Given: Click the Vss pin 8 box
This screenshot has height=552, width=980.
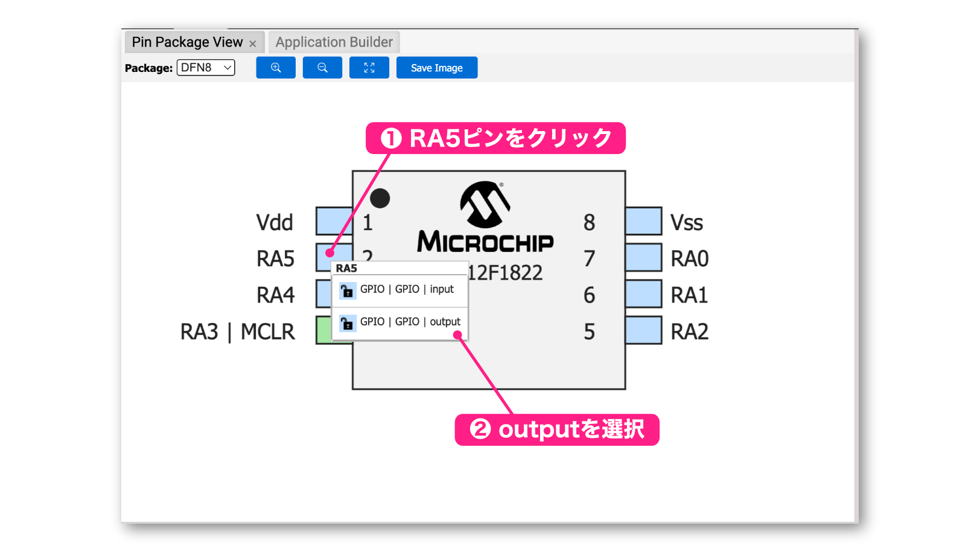Looking at the screenshot, I should 644,221.
